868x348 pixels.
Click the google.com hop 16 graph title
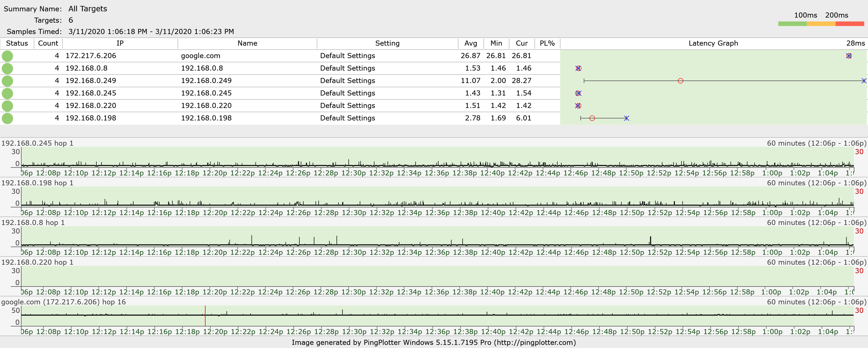[63, 302]
